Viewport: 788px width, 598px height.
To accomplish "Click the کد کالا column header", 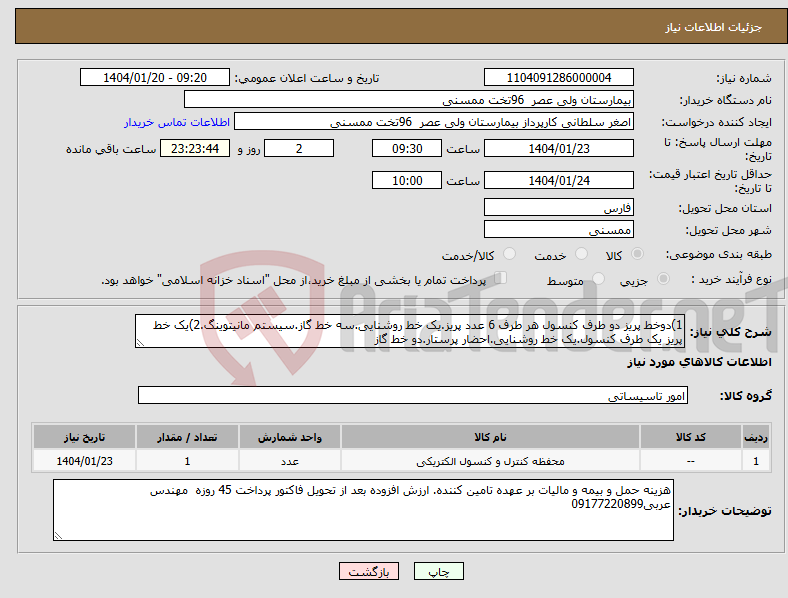I will coord(691,437).
